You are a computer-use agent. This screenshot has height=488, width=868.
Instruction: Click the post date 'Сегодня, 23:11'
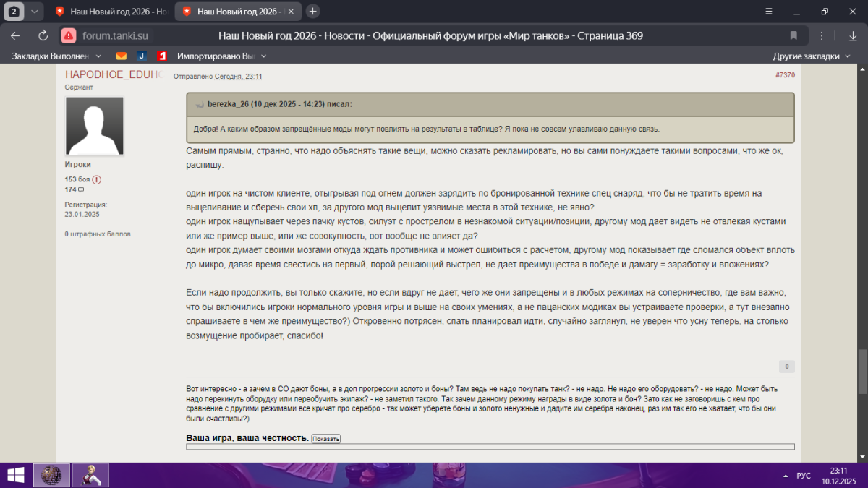click(238, 76)
